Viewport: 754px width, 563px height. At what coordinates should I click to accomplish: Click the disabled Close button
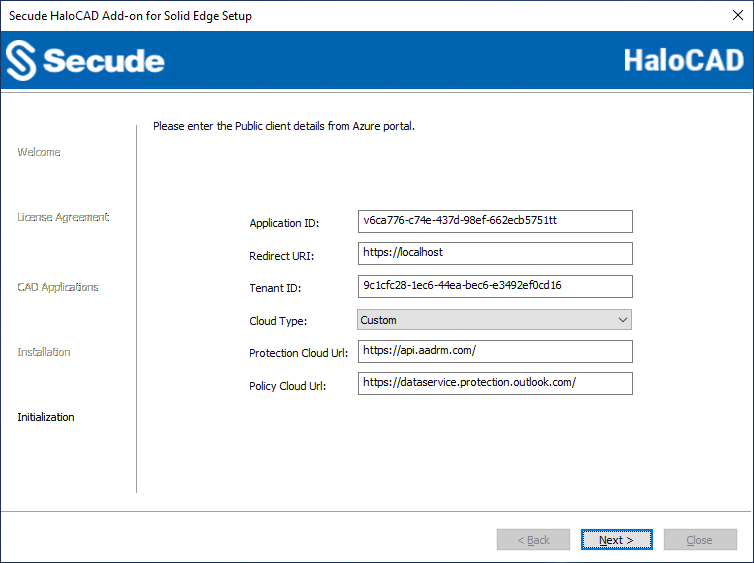(x=699, y=540)
